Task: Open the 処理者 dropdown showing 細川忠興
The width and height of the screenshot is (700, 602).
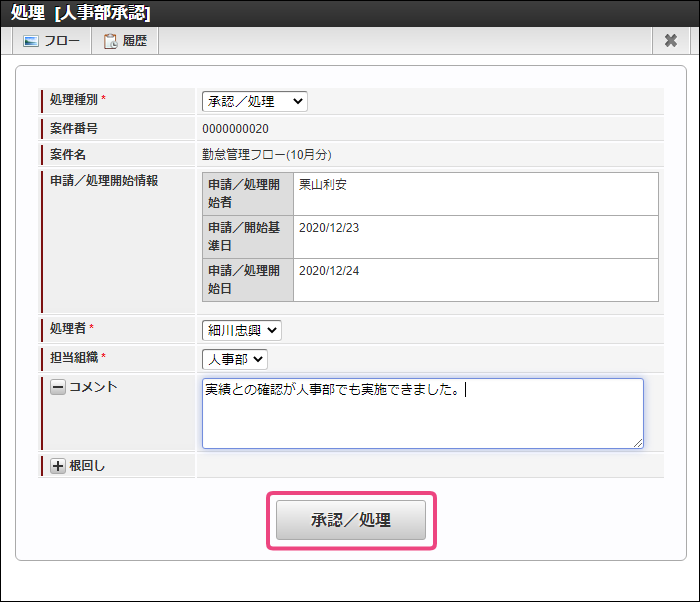Action: pos(241,329)
